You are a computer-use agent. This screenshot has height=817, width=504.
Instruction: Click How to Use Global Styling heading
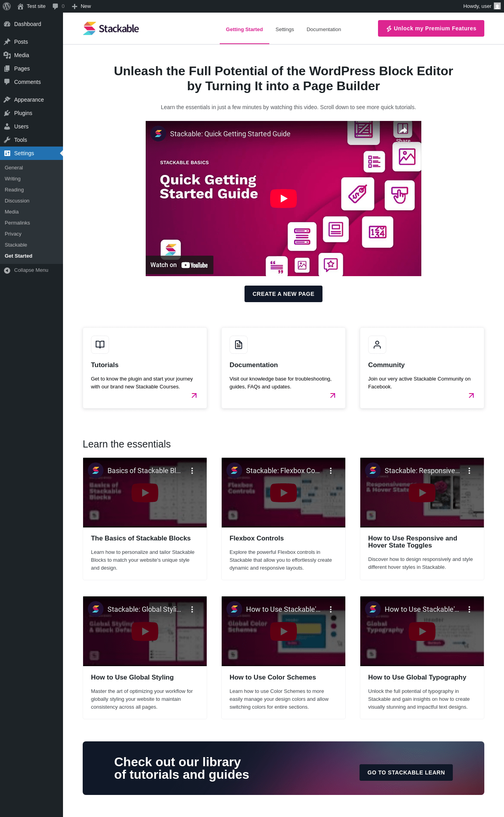point(132,678)
